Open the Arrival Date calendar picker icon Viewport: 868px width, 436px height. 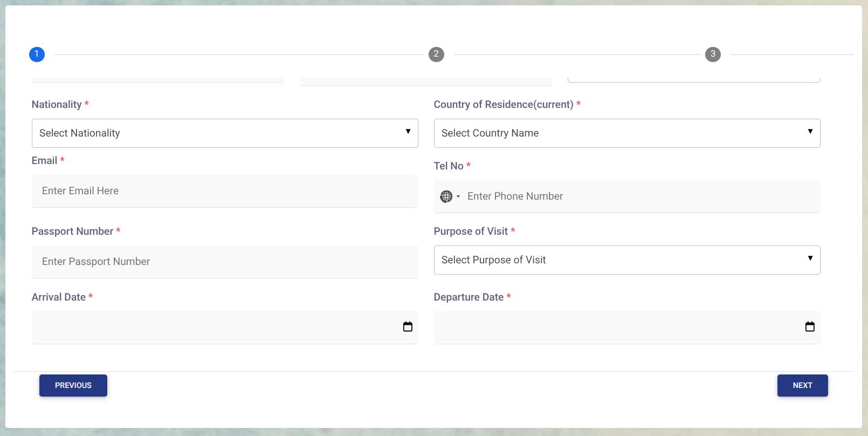(408, 326)
